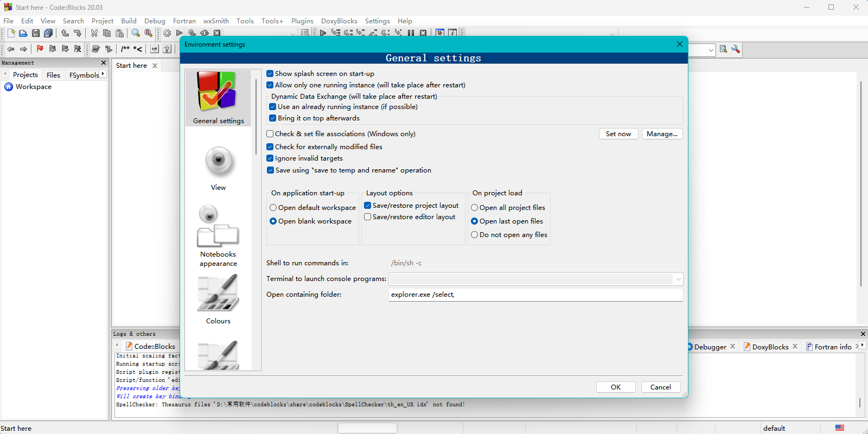The image size is (868, 434).
Task: Open the search combo box dropdown arrow
Action: (711, 50)
